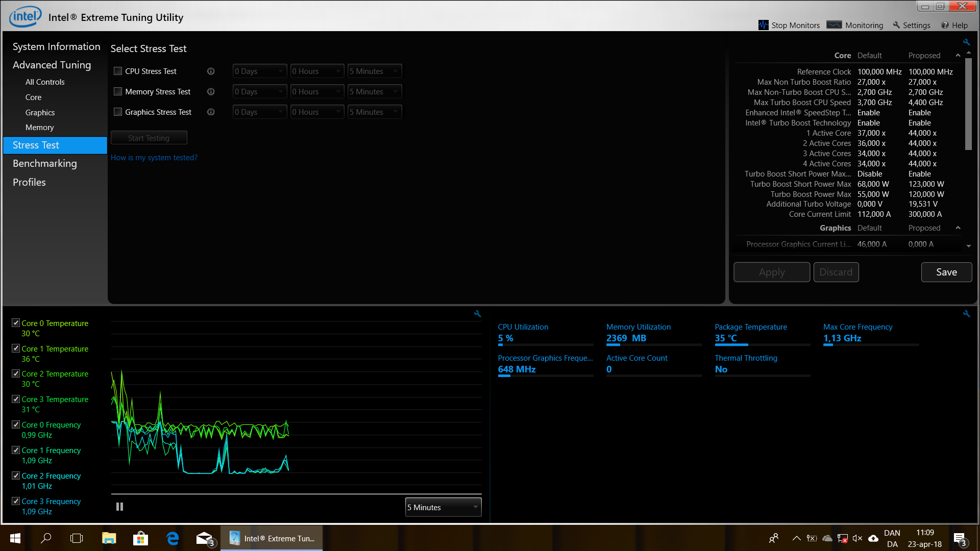Select Stress Test in sidebar

[55, 145]
